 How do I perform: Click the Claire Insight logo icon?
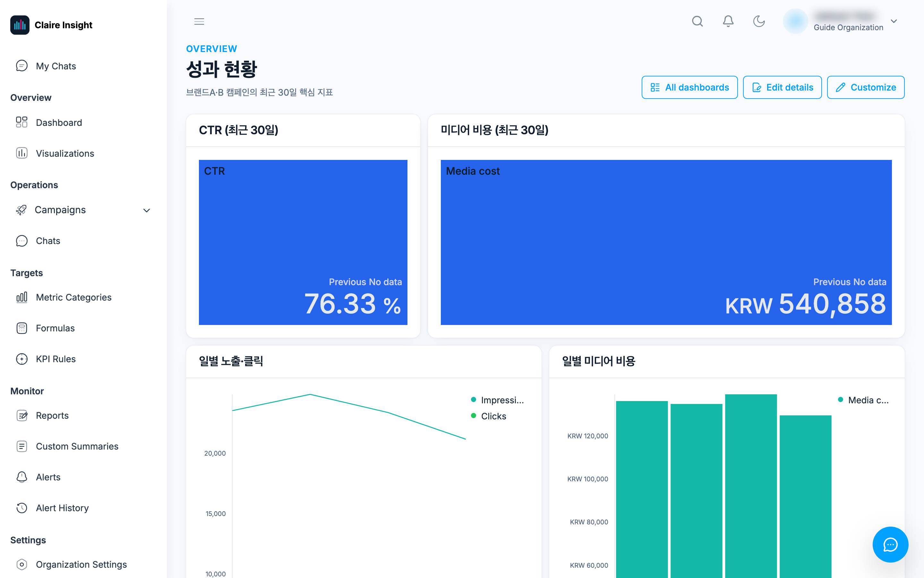point(20,25)
